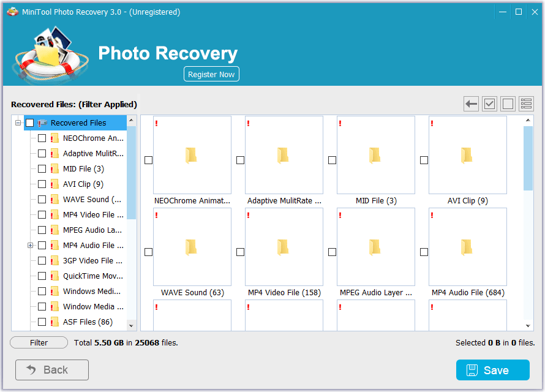Select the ASF Files (86) tree item
This screenshot has width=545, height=392.
[88, 322]
